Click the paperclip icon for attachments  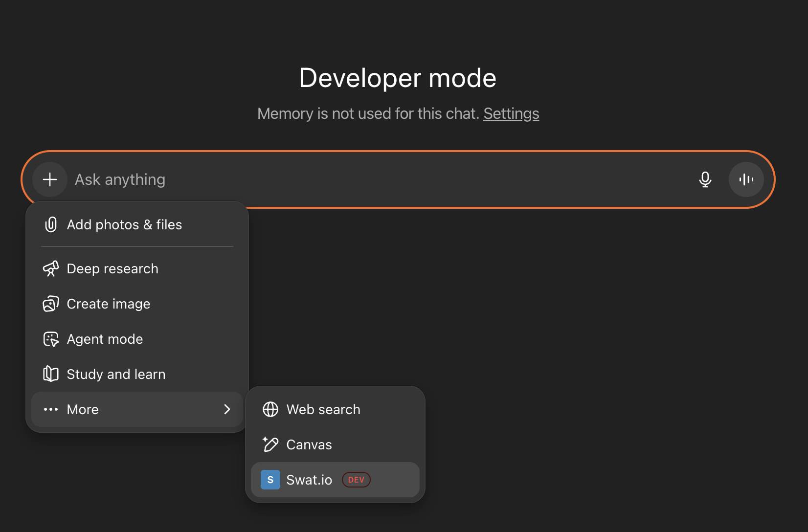[x=51, y=224]
